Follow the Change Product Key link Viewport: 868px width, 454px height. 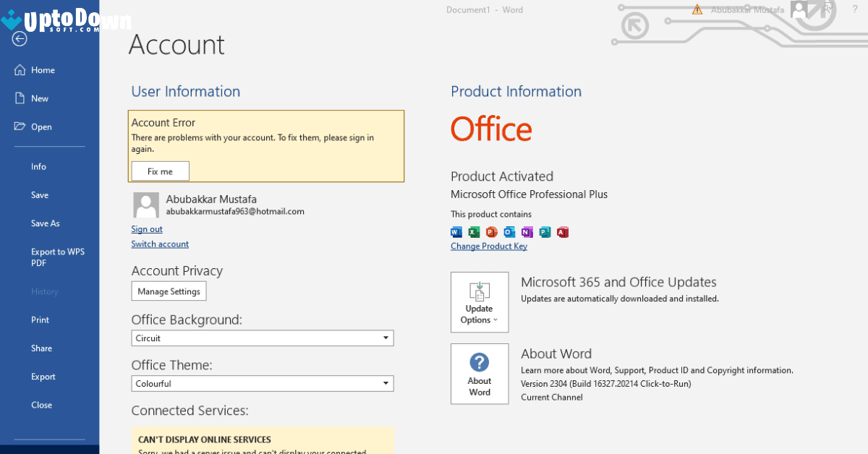pos(489,246)
